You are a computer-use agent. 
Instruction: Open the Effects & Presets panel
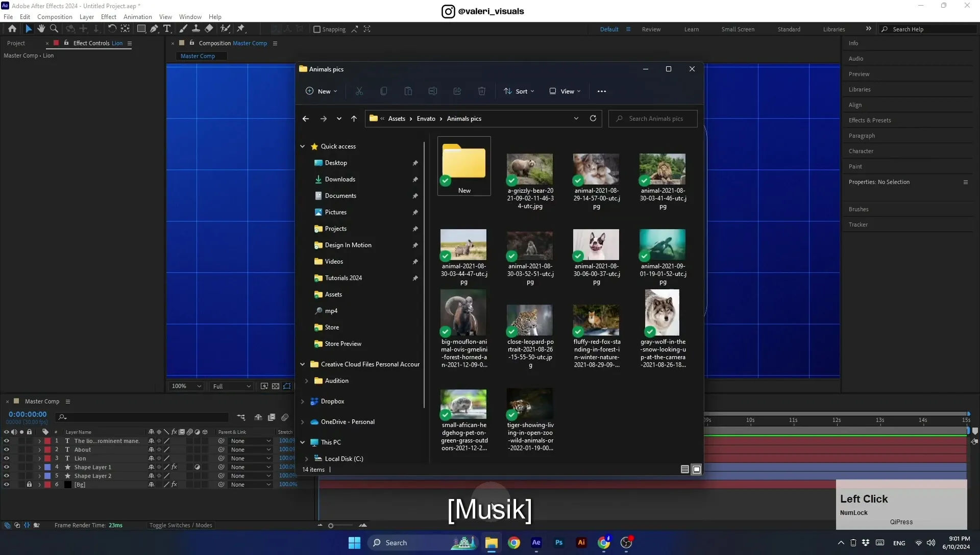(870, 120)
